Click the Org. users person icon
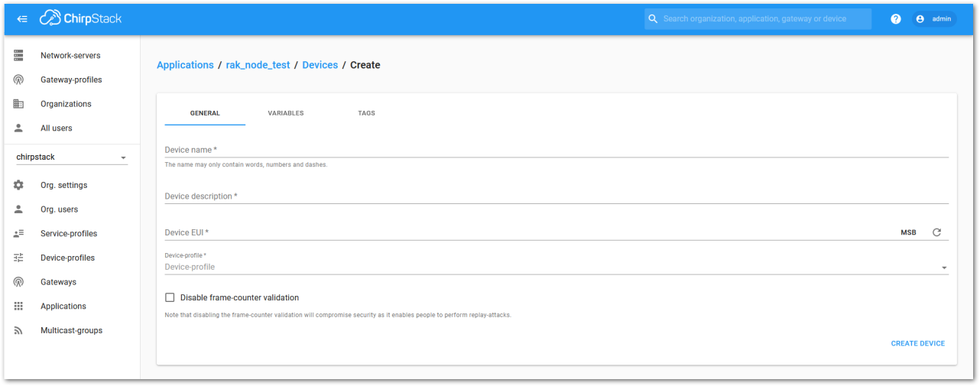The width and height of the screenshot is (980, 386). coord(19,209)
